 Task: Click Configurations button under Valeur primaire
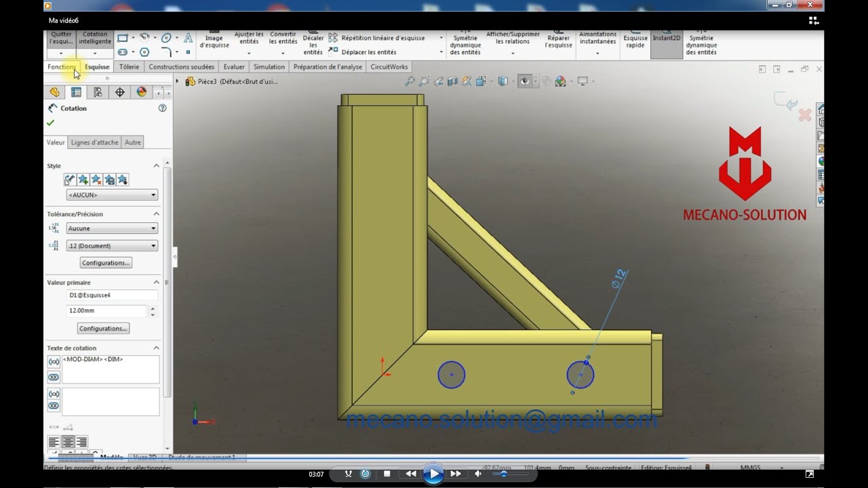point(103,329)
